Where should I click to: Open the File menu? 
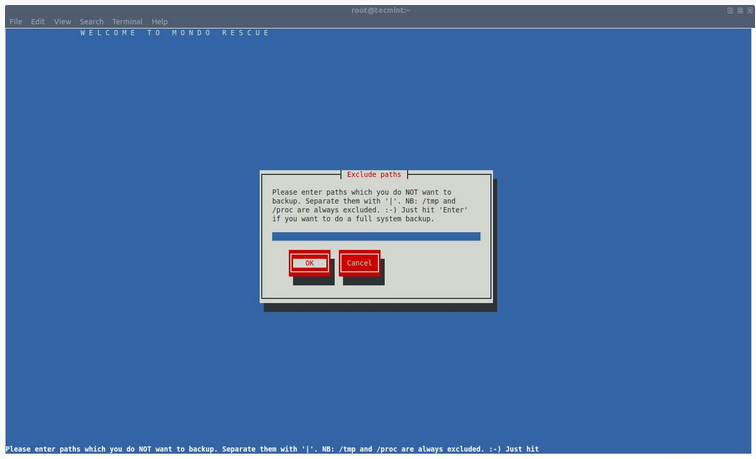pyautogui.click(x=15, y=21)
